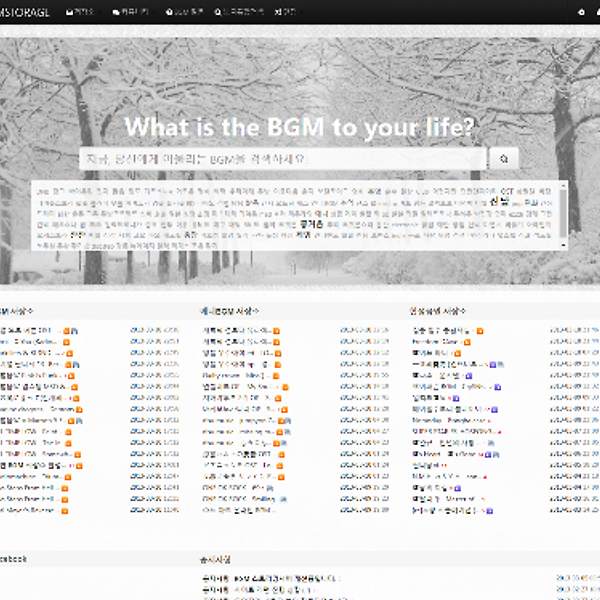Image resolution: width=600 pixels, height=600 pixels.
Task: Click the folder icon on the second navigation item
Action: pyautogui.click(x=115, y=12)
